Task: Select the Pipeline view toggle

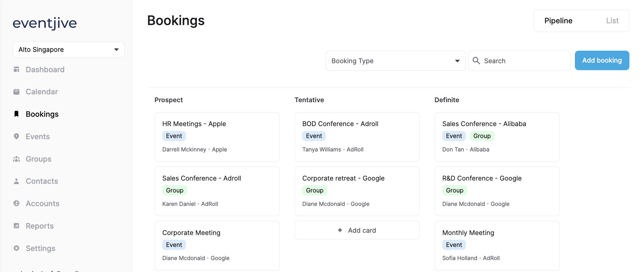Action: 558,21
